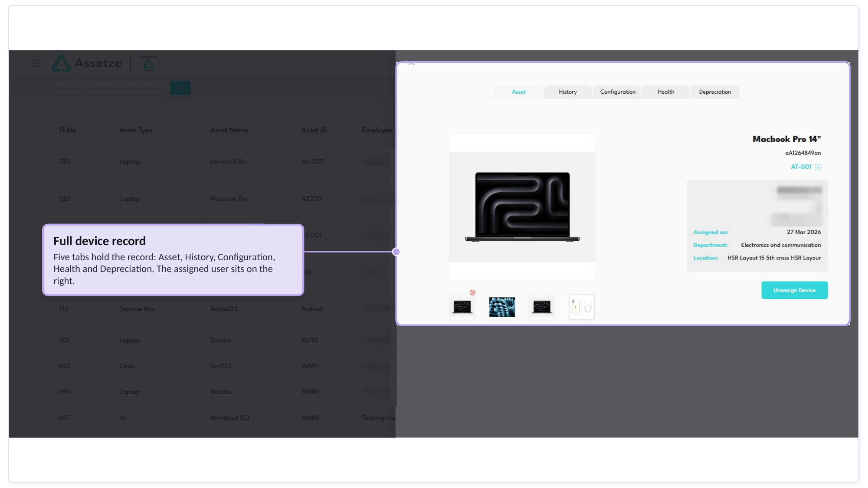The width and height of the screenshot is (868, 488).
Task: Select the white phone box thumbnail
Action: pos(582,307)
